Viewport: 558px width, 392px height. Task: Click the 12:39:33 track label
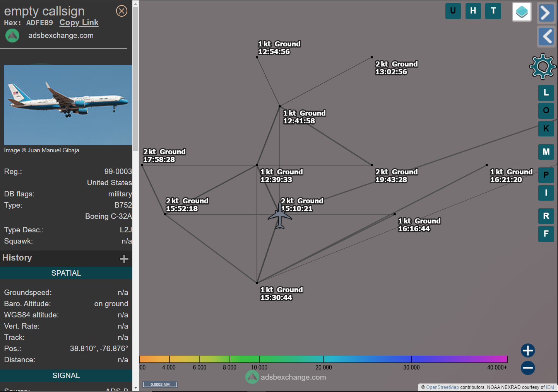click(x=281, y=176)
